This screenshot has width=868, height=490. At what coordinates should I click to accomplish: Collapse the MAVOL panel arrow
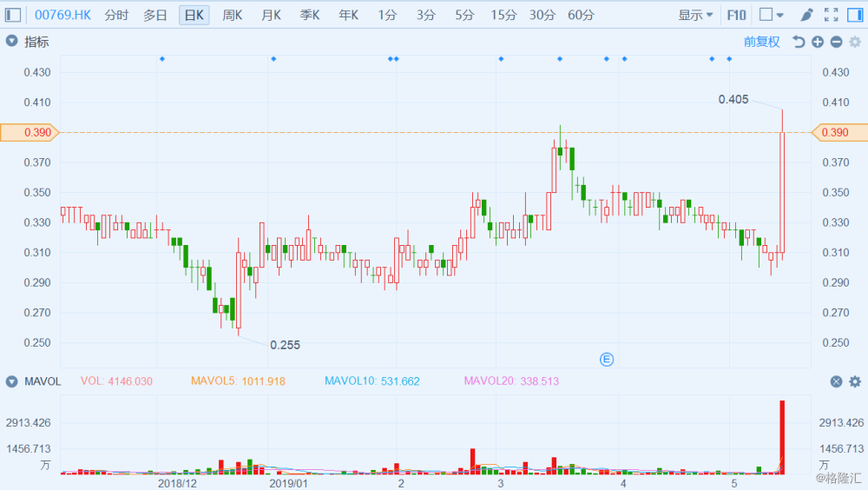tap(11, 381)
